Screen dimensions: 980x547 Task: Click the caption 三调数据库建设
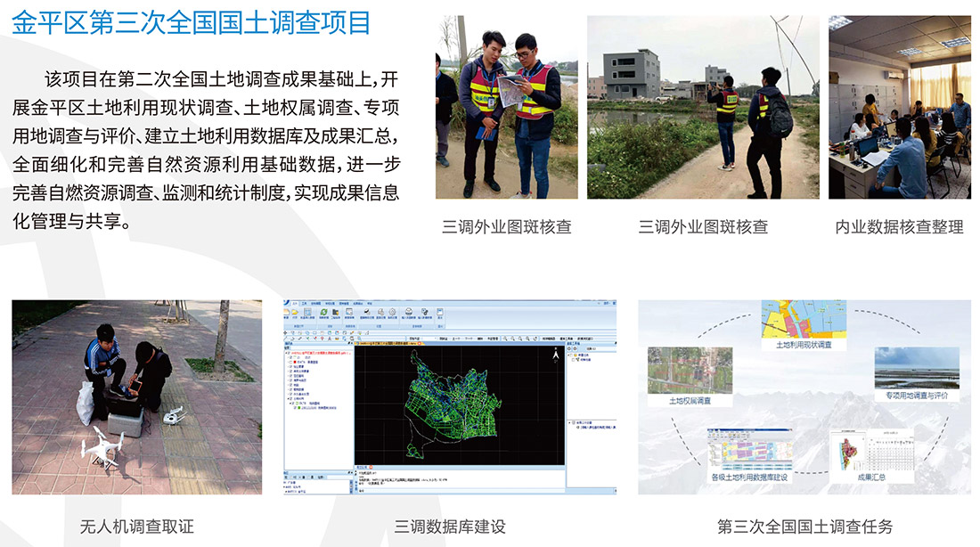(449, 527)
